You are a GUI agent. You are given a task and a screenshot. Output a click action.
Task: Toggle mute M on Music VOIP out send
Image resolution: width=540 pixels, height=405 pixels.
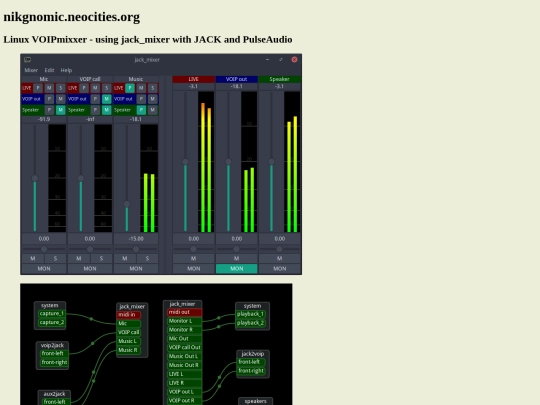[x=153, y=99]
